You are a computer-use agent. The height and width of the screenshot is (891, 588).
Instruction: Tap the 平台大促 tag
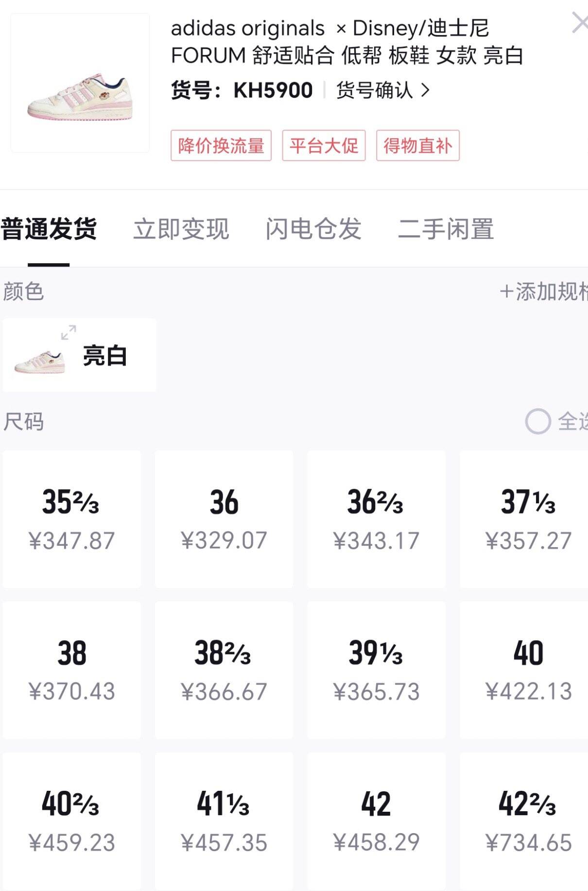click(324, 145)
